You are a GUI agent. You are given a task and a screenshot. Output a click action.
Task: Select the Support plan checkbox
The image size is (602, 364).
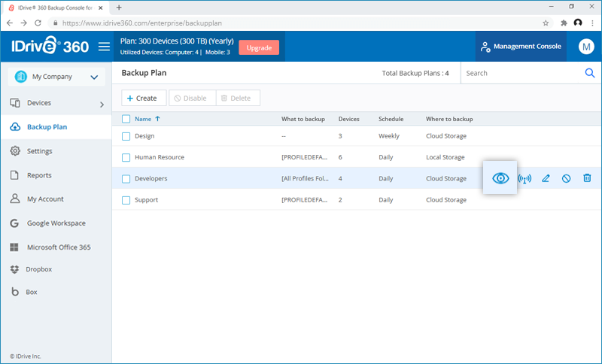click(126, 200)
